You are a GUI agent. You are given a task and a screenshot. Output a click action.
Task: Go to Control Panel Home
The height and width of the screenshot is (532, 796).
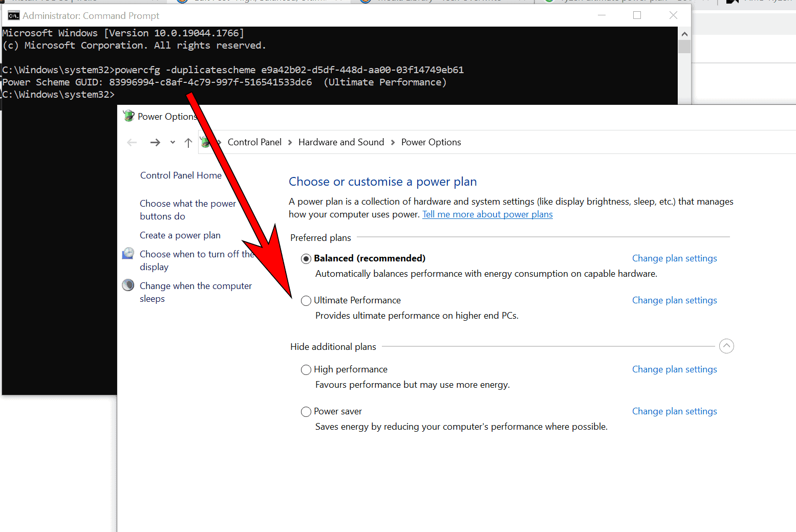181,175
